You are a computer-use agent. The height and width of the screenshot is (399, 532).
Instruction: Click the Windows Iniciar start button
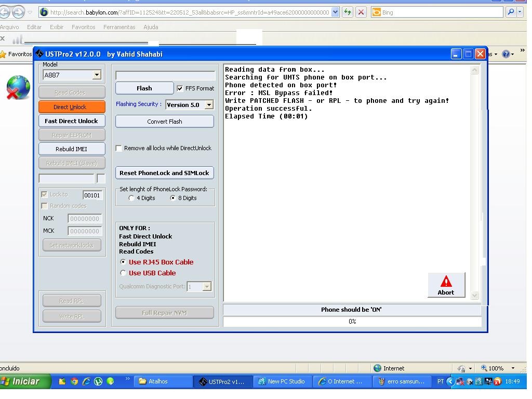pos(25,381)
